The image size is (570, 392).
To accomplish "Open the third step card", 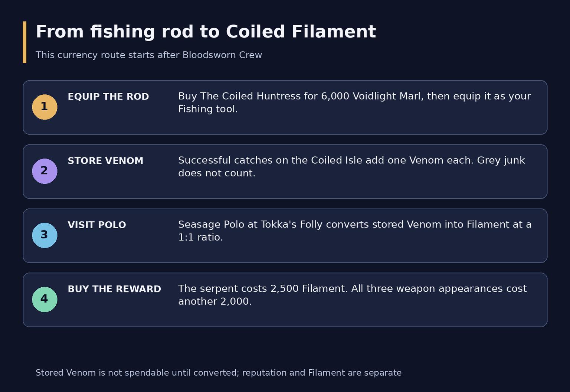I will point(285,236).
